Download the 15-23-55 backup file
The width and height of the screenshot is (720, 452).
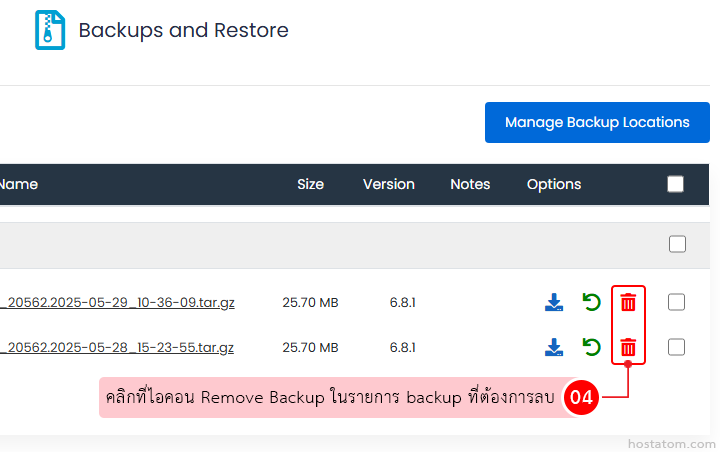tap(554, 347)
